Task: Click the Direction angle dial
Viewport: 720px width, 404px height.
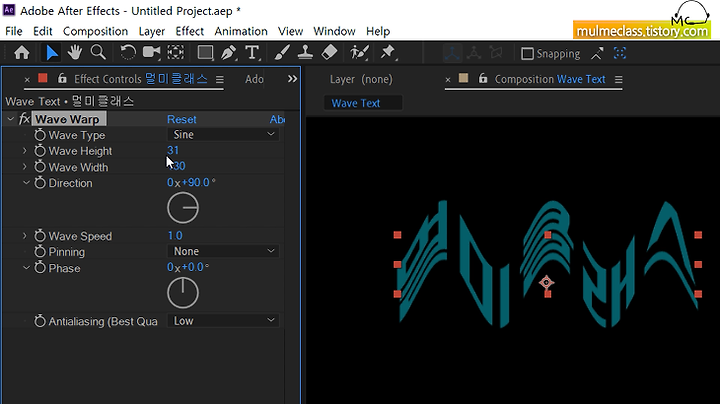Action: pyautogui.click(x=183, y=208)
